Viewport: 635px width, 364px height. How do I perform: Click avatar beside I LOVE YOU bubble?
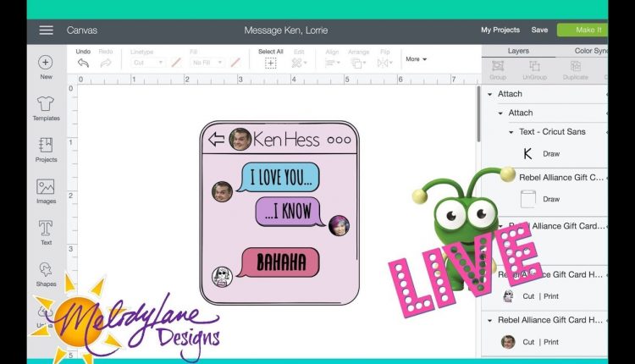click(x=222, y=191)
